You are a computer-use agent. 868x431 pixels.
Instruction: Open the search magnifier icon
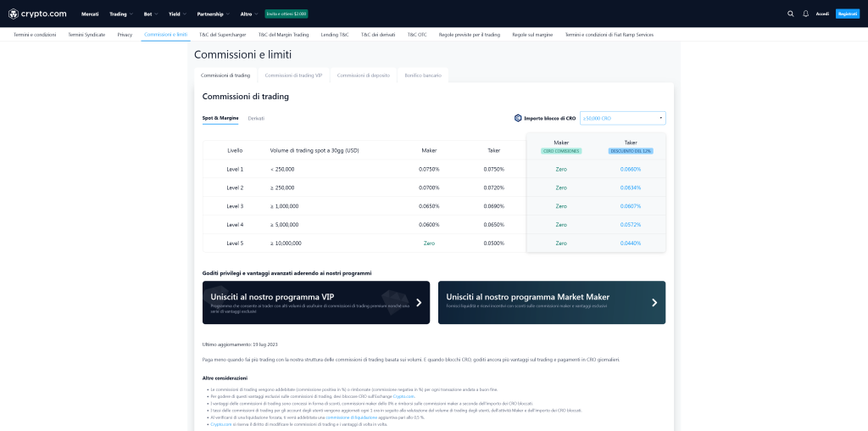(791, 14)
